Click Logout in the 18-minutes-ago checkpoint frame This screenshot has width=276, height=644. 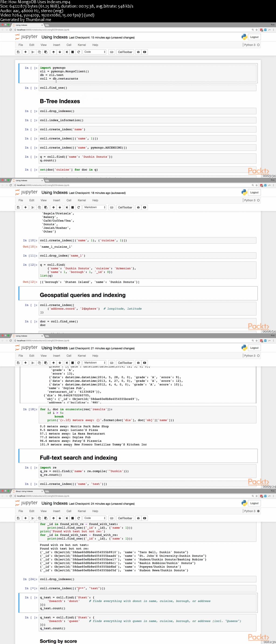(x=254, y=193)
